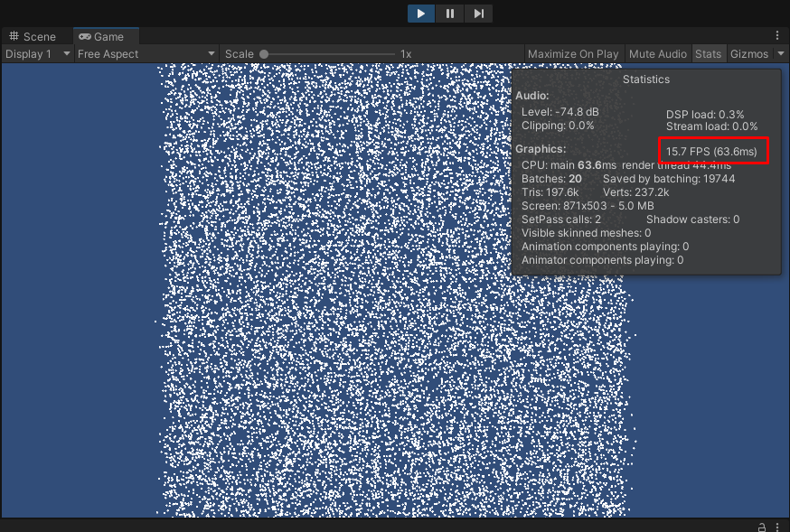The image size is (790, 532).
Task: Click the 1x scale value label
Action: pos(406,54)
